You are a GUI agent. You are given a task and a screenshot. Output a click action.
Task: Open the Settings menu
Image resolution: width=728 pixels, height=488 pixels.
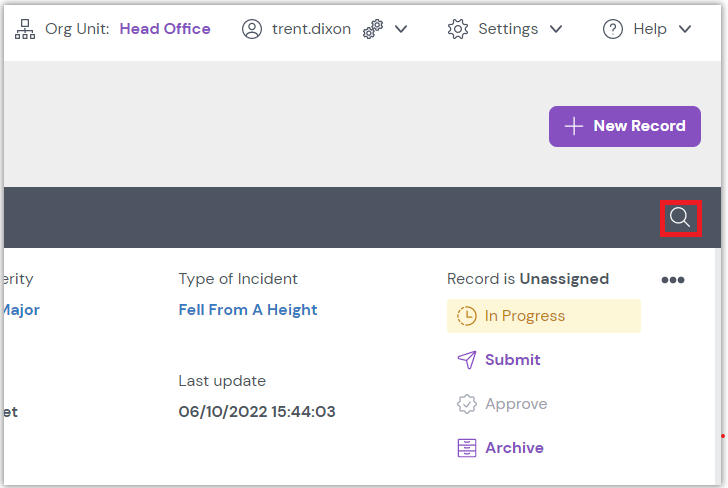pos(507,29)
